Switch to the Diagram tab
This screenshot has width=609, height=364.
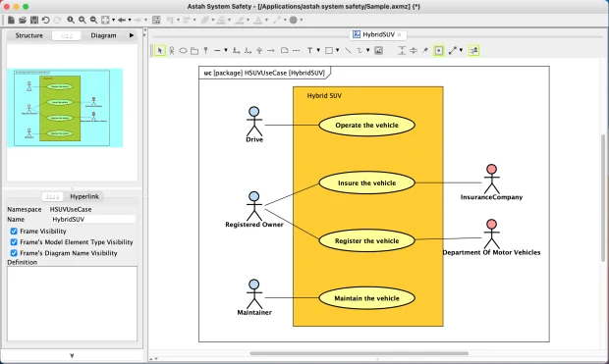point(103,35)
